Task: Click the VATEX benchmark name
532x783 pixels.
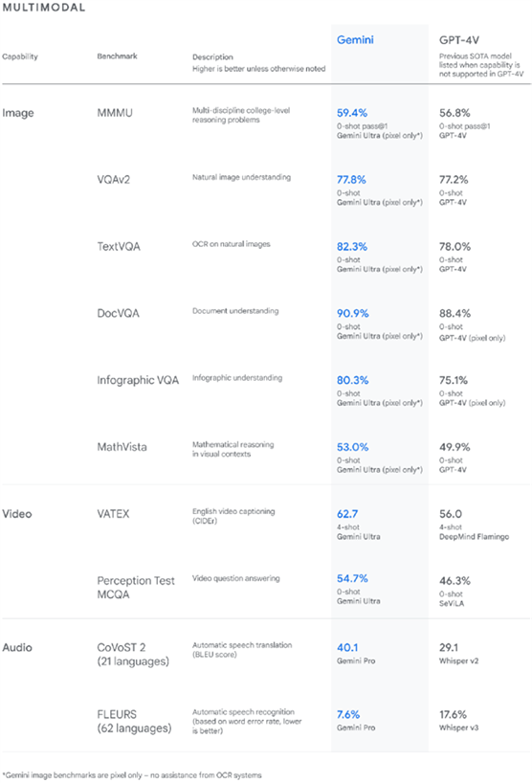Action: (113, 514)
